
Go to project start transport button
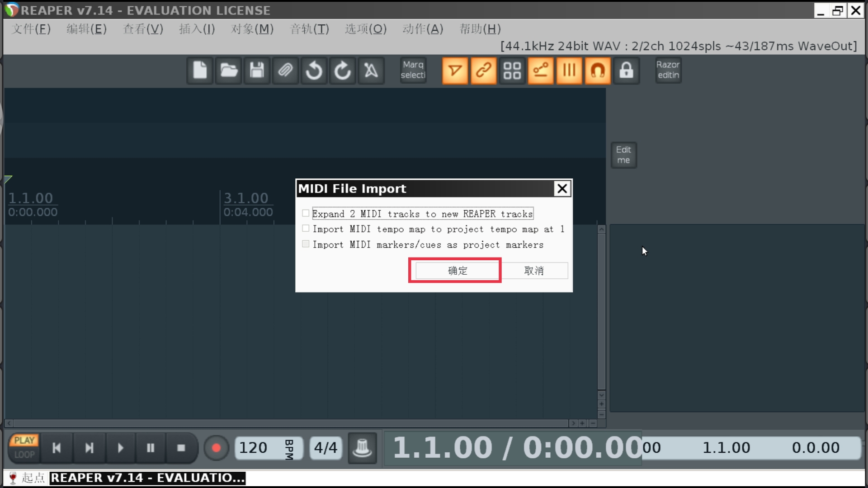pos(57,448)
